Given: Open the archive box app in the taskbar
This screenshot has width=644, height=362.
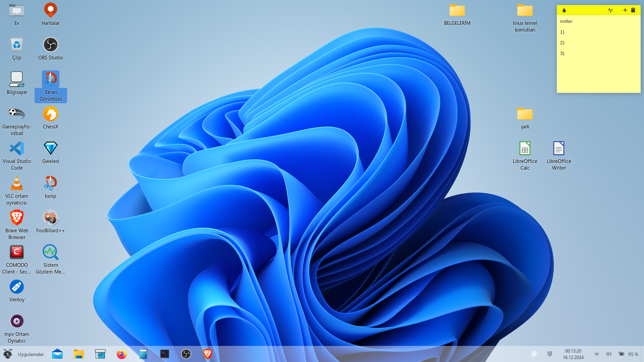Looking at the screenshot, I should tap(100, 354).
